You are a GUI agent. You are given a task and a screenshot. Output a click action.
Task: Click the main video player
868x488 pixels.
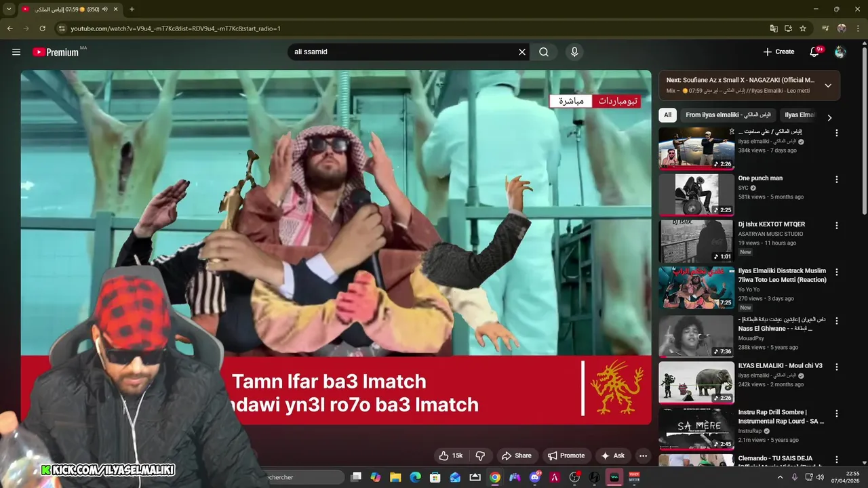336,247
